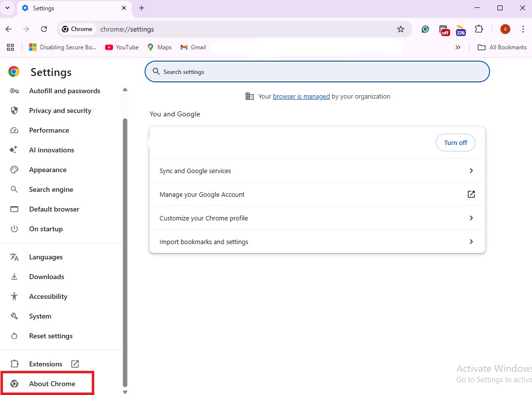The image size is (532, 395).
Task: Open the Gmail bookmark
Action: pos(193,47)
